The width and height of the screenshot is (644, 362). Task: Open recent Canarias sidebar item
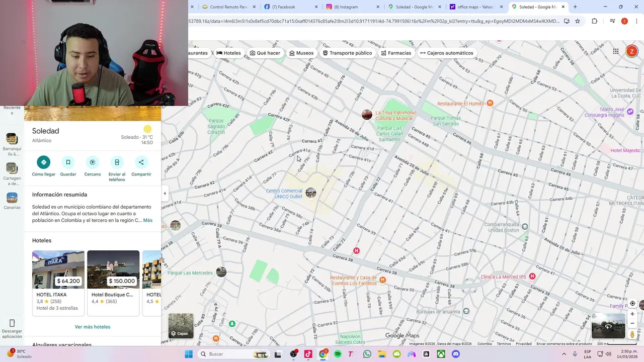coord(12,201)
